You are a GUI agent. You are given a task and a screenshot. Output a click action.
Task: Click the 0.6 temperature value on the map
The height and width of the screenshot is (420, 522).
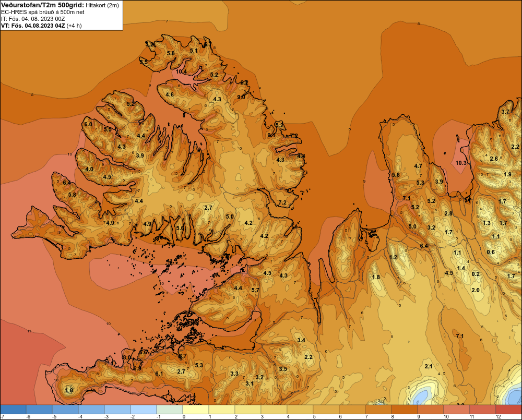click(491, 252)
